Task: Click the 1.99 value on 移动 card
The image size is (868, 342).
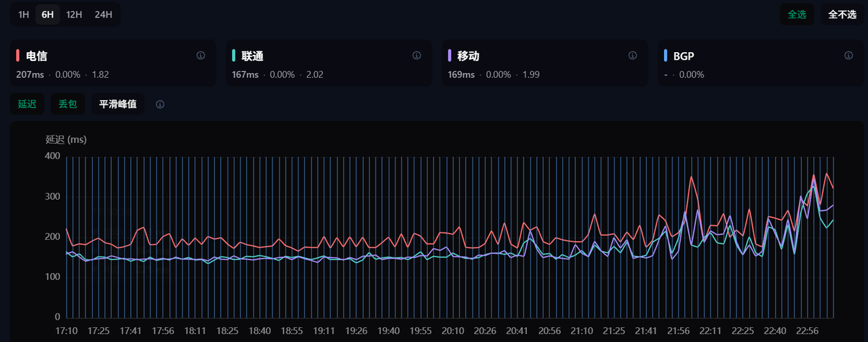Action: (x=531, y=74)
